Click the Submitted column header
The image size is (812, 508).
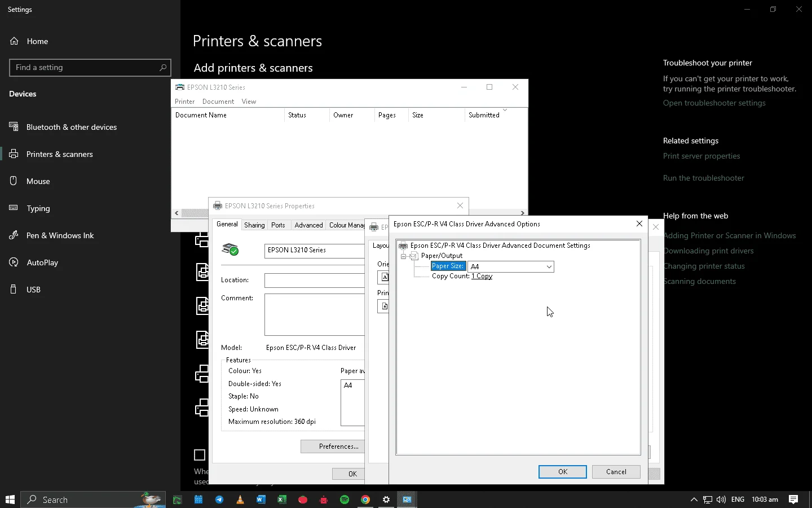(495, 115)
